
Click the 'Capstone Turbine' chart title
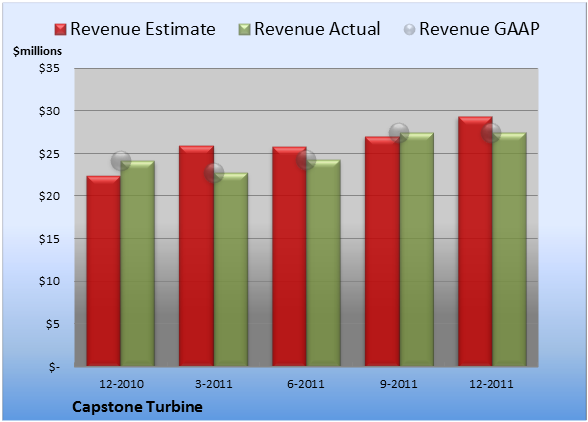137,407
